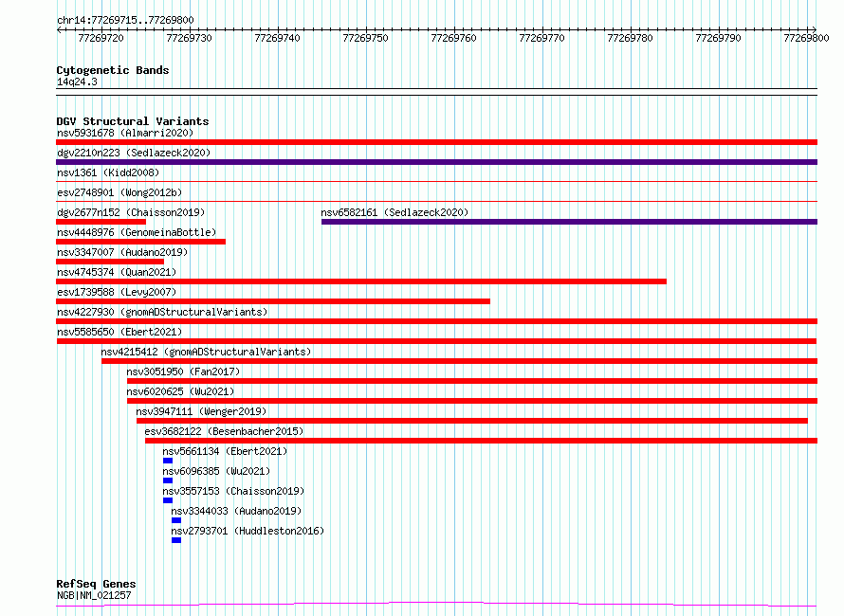The image size is (844, 616).
Task: Click the 77269730 ruler position
Action: (190, 38)
